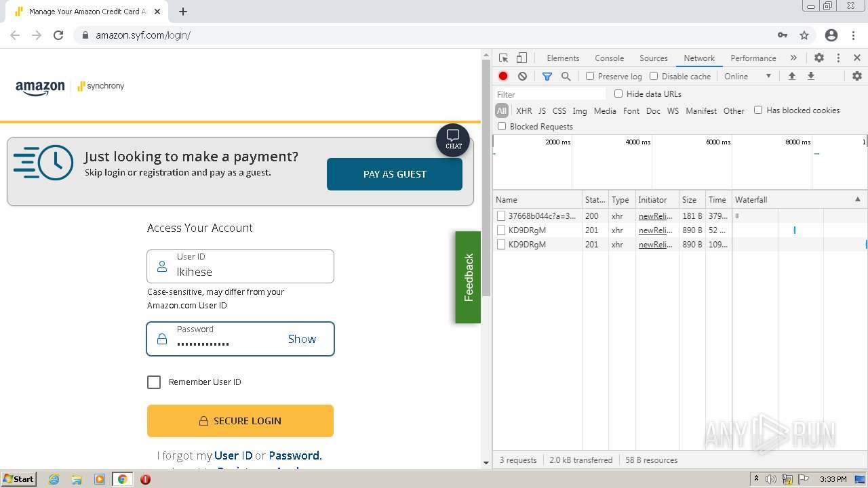The image size is (868, 488).
Task: Follow the forgot User ID link
Action: (233, 455)
